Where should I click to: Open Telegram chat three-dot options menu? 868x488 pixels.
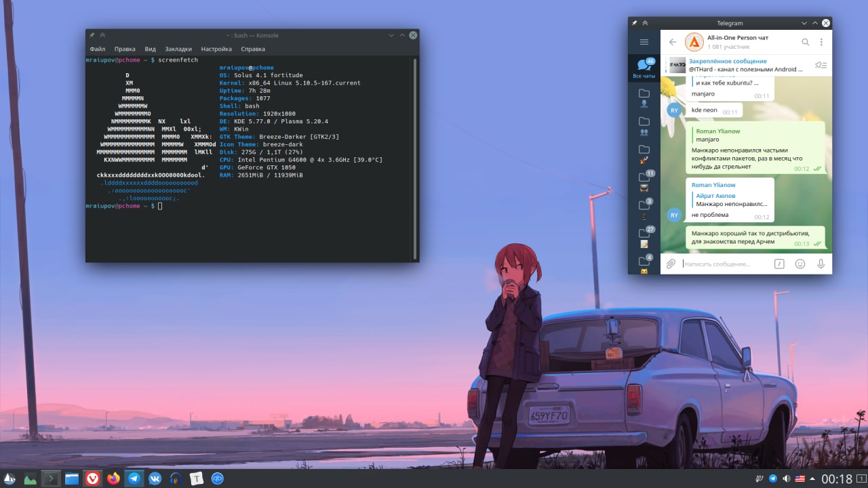click(x=821, y=42)
